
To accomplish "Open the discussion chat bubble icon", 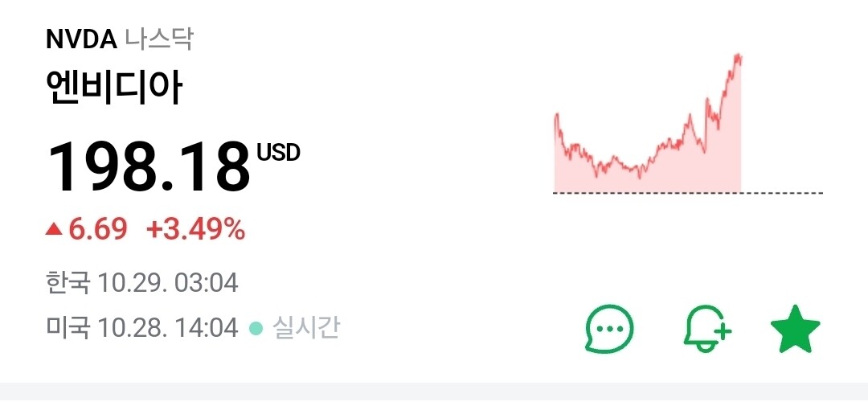I will 609,329.
